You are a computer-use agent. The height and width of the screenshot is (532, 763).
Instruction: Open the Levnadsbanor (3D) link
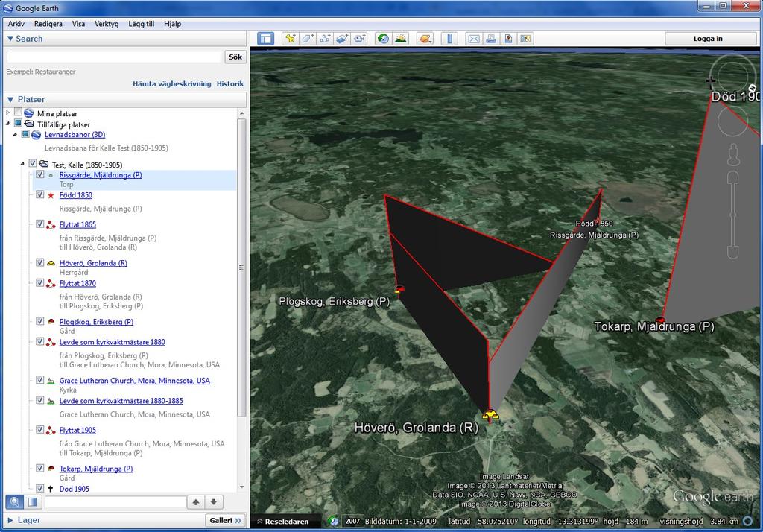coord(75,134)
